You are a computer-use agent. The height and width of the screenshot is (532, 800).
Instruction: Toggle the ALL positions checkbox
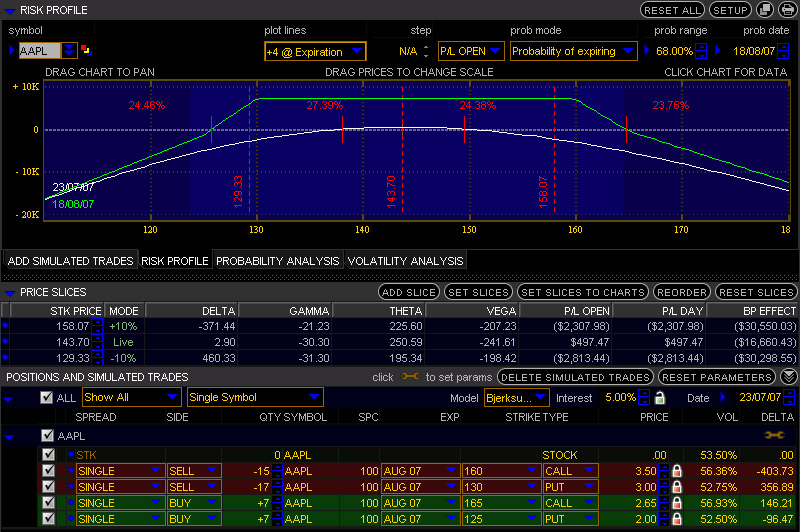[x=46, y=397]
